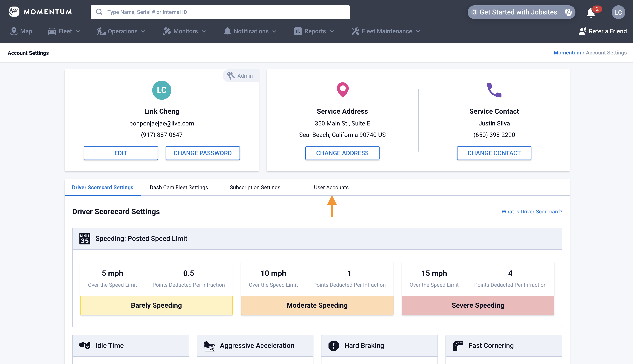Click the Map pin icon in navigation
This screenshot has width=633, height=364.
(x=14, y=31)
